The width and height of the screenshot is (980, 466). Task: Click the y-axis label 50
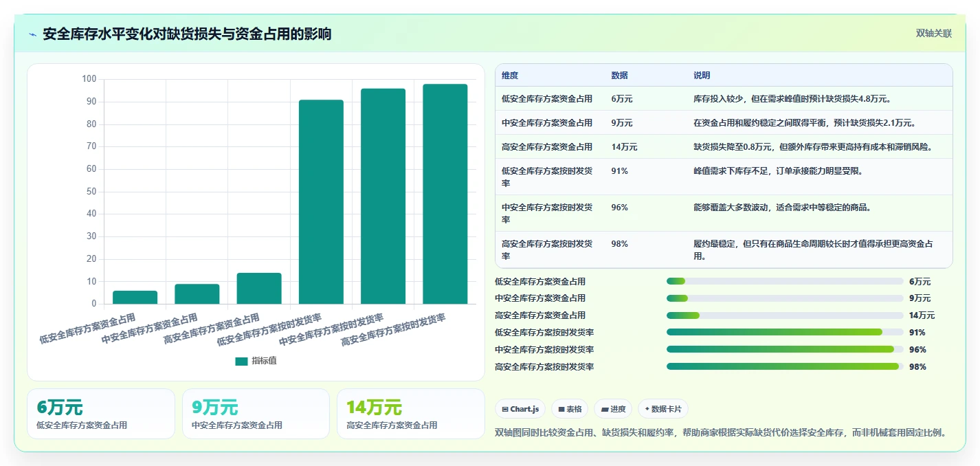pyautogui.click(x=91, y=192)
